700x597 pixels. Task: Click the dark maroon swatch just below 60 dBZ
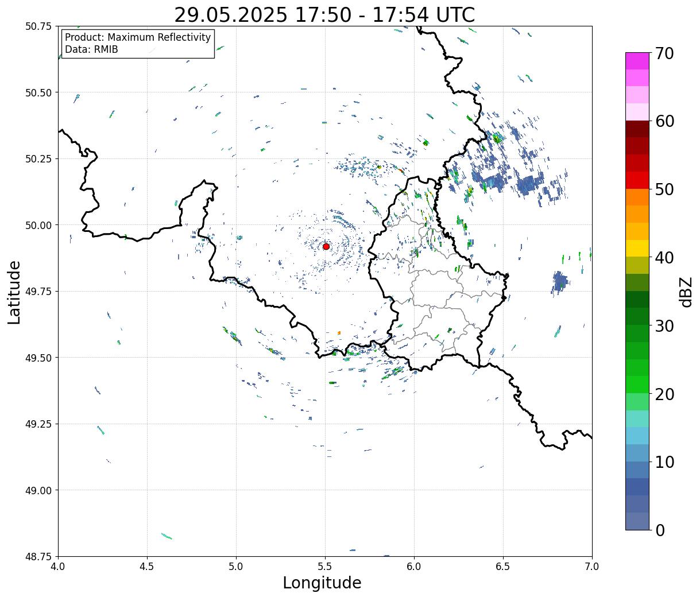pyautogui.click(x=637, y=129)
